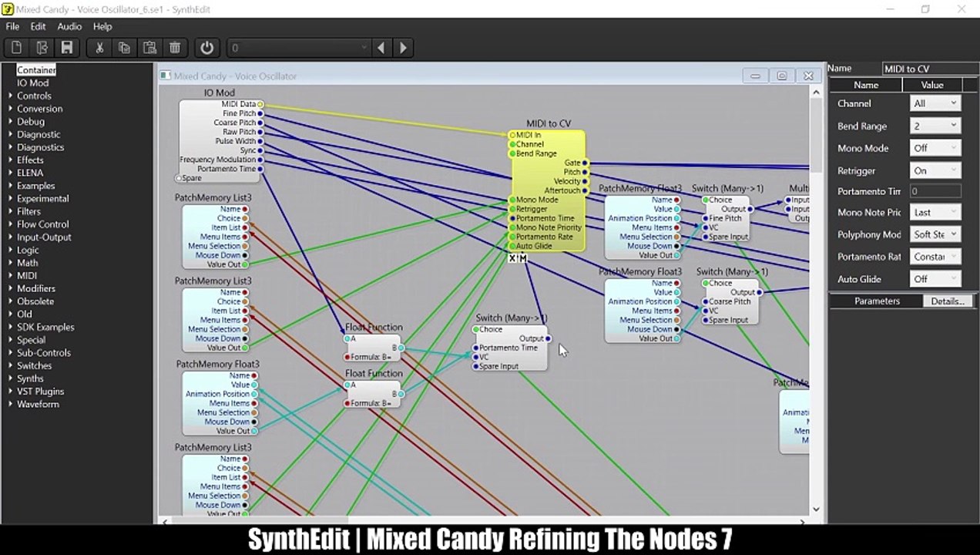Click the open file icon in the toolbar
This screenshot has height=555, width=980.
[x=42, y=48]
